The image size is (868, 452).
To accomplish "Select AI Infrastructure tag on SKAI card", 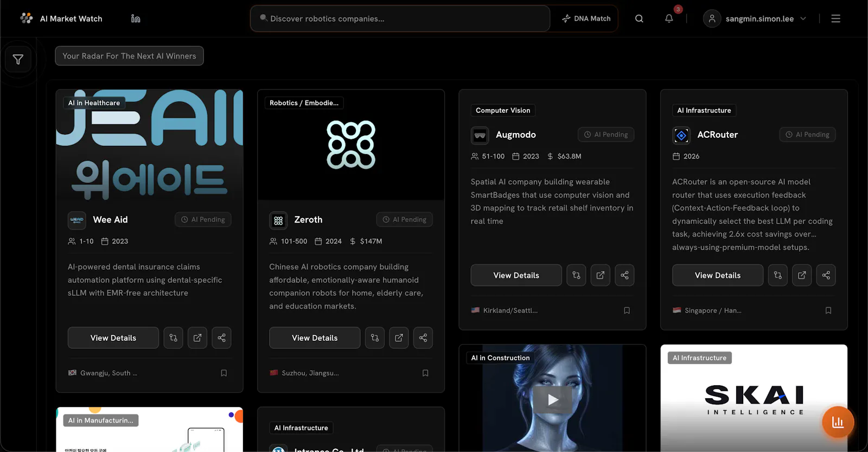I will pos(699,358).
